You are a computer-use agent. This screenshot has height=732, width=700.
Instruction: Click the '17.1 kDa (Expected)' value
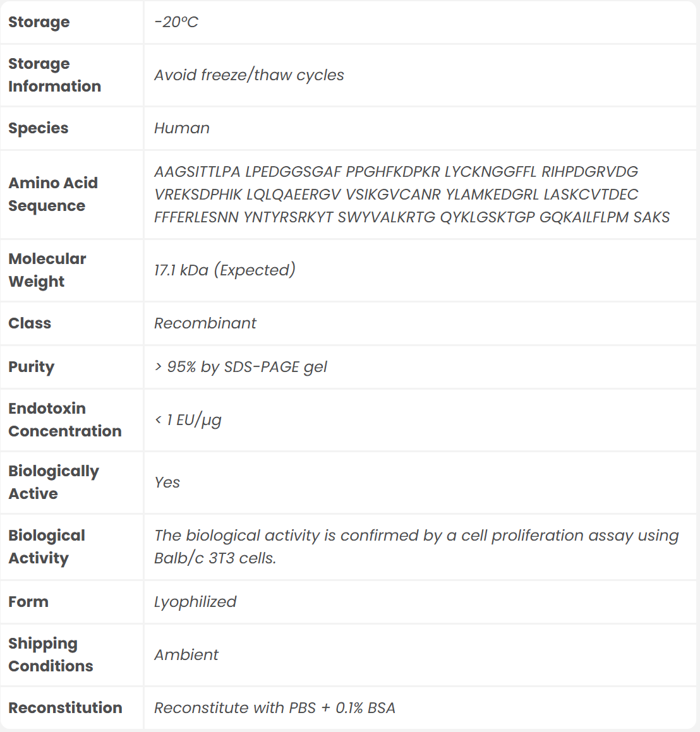coord(224,270)
